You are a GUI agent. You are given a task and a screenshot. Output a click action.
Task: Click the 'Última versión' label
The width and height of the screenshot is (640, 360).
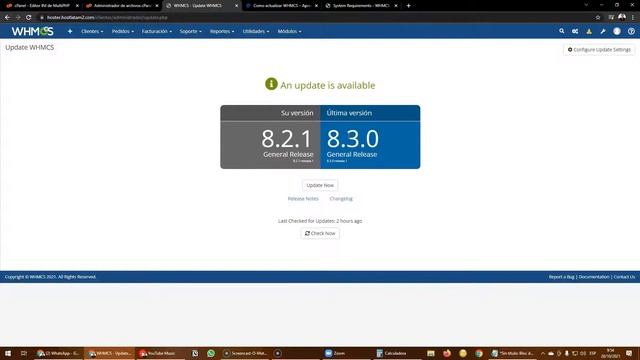(349, 113)
